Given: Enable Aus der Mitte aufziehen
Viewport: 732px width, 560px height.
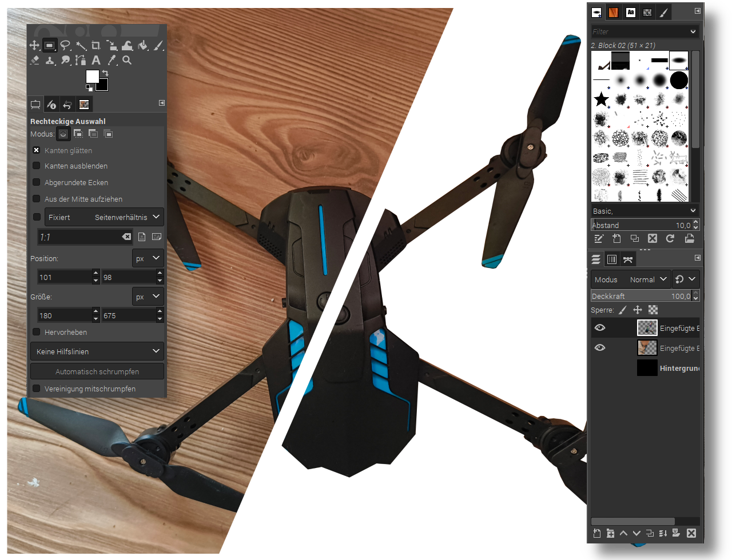Looking at the screenshot, I should click(37, 199).
